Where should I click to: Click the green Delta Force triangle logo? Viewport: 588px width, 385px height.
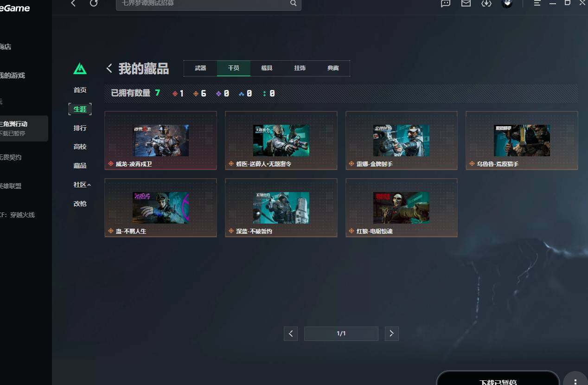[x=80, y=69]
